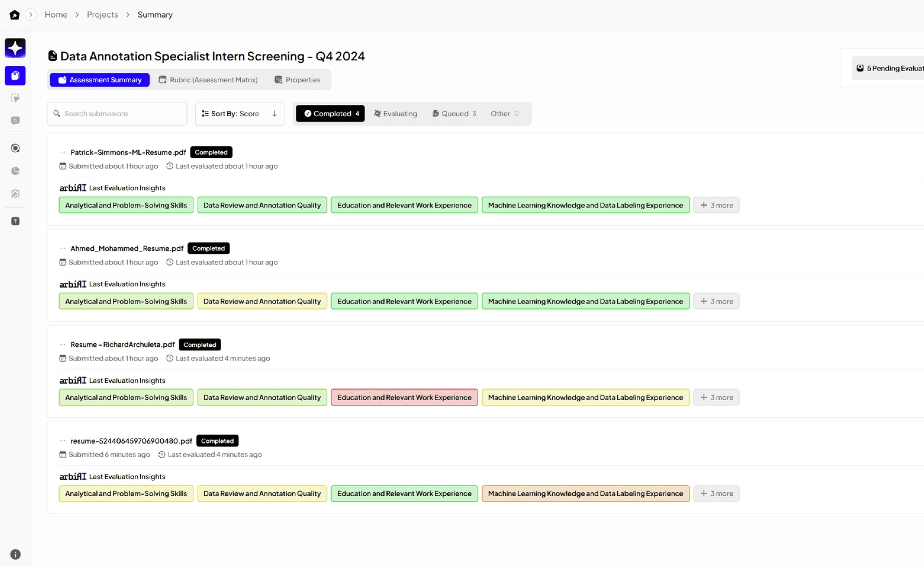This screenshot has width=924, height=567.
Task: Open the circular target sidebar icon
Action: [x=15, y=148]
